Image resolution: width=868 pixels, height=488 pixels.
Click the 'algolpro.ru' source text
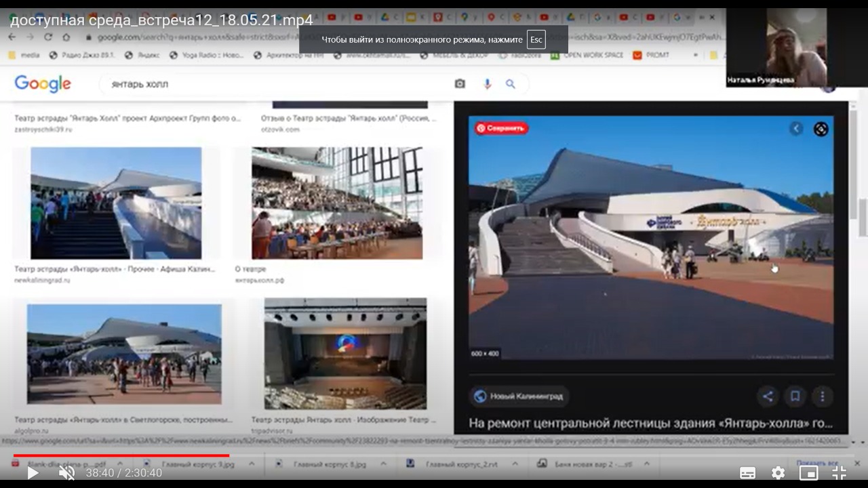pos(31,430)
